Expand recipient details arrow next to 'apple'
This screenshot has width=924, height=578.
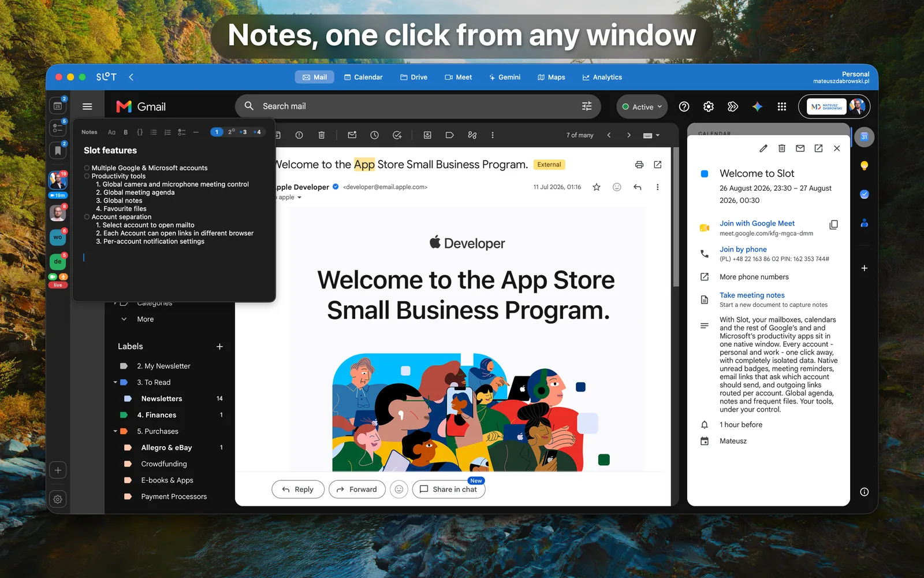[299, 198]
